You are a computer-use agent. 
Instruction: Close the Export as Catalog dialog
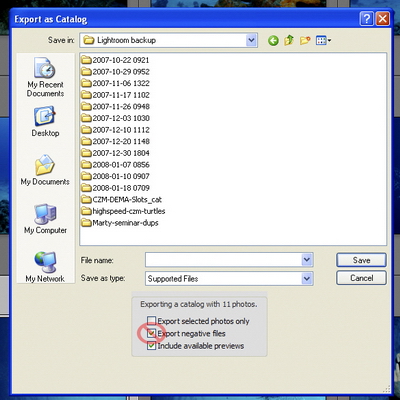(x=383, y=19)
